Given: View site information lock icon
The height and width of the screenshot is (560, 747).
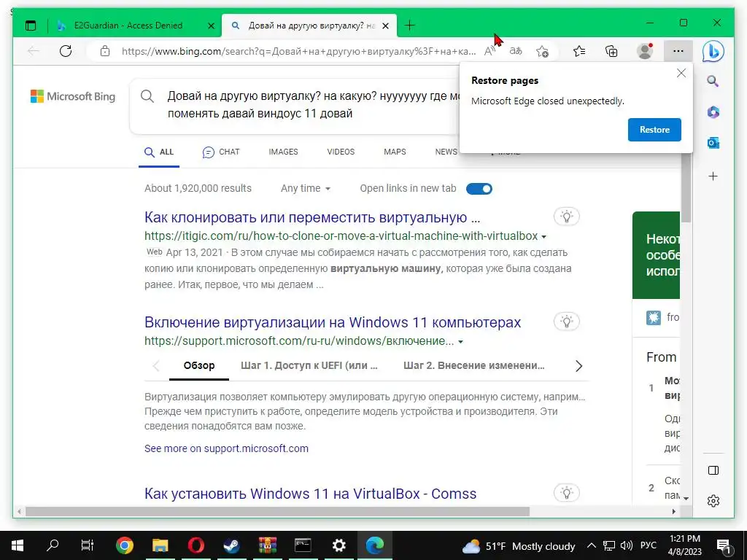Looking at the screenshot, I should click(x=105, y=51).
